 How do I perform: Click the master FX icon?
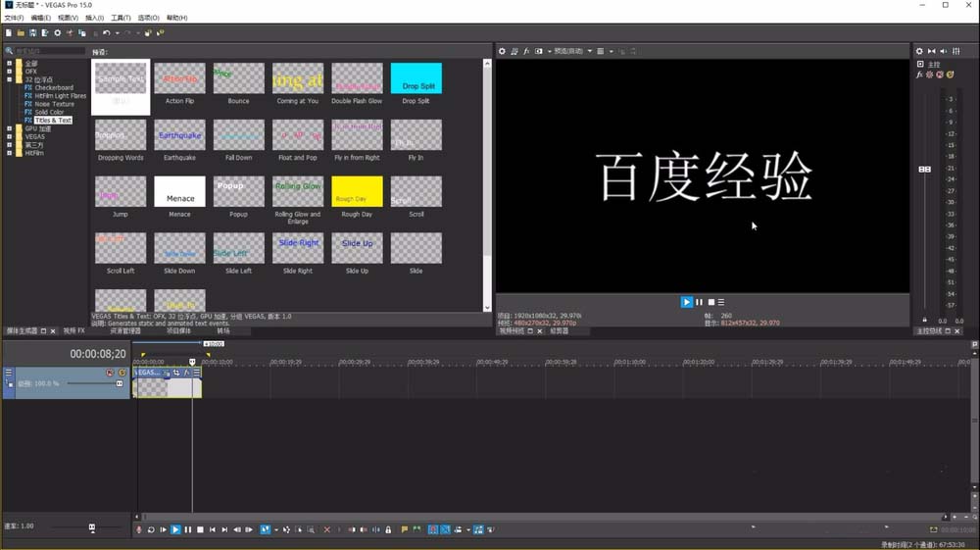(x=919, y=75)
